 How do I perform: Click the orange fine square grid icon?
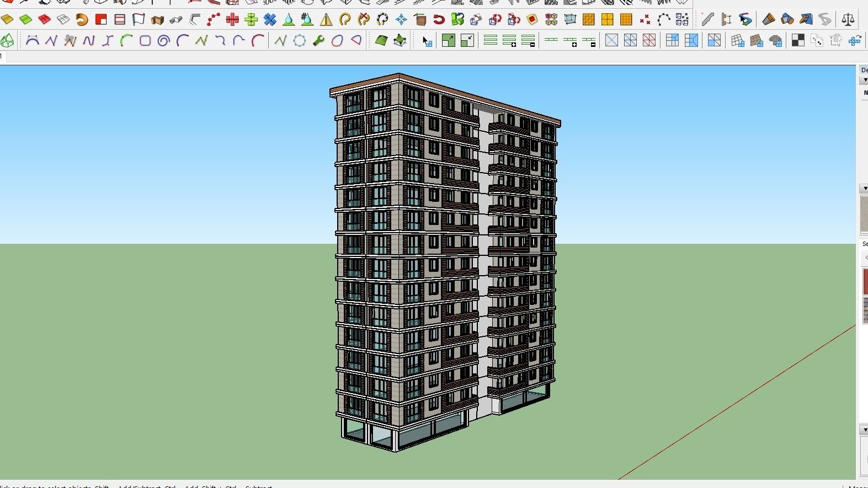click(x=626, y=20)
